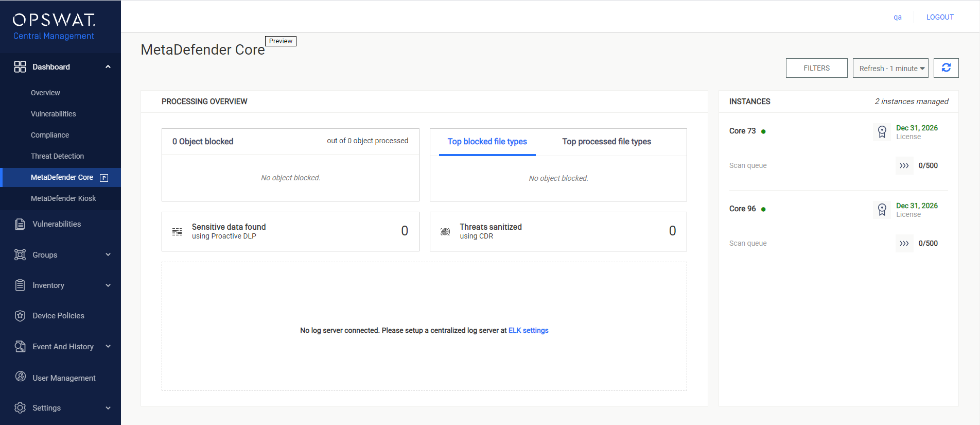
Task: Click the User Management person icon
Action: point(20,377)
